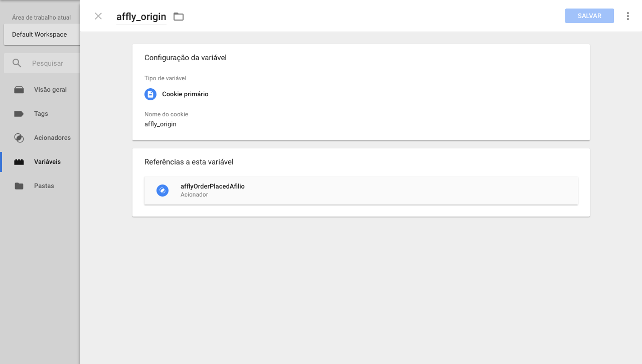Screen dimensions: 642x364
Task: Click the Visão geral overview icon
Action: (x=19, y=90)
